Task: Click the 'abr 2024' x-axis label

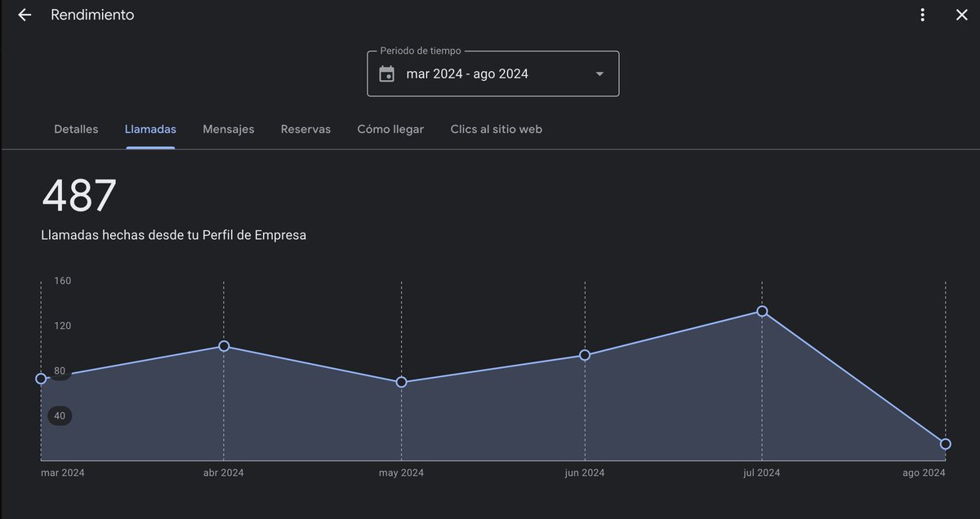Action: tap(224, 472)
